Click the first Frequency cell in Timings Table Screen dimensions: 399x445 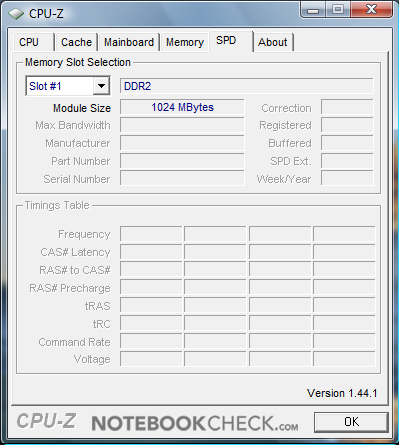click(x=151, y=234)
